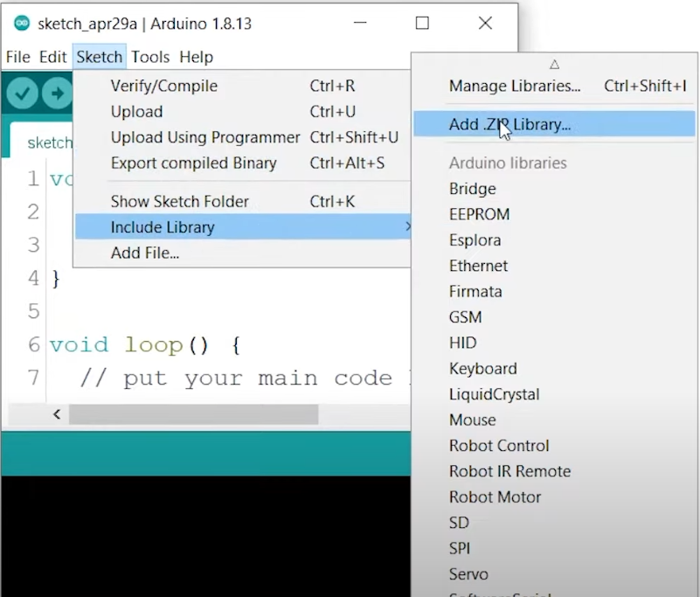
Task: Choose Show Sketch Folder
Action: 242,201
